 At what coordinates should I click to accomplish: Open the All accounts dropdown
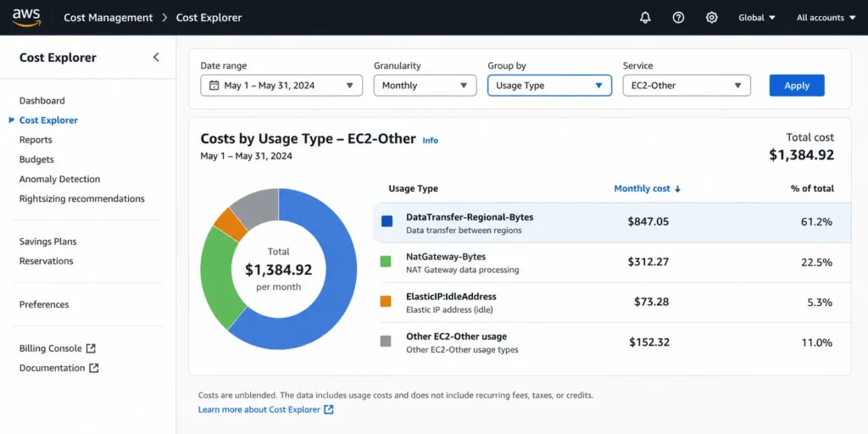[826, 18]
